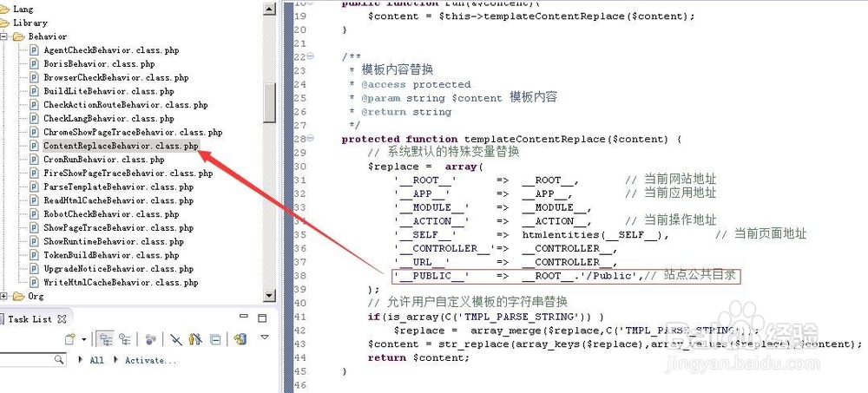Viewport: 868px width, 393px height.
Task: Open BuildLiteBehavior.class.php
Action: [108, 91]
